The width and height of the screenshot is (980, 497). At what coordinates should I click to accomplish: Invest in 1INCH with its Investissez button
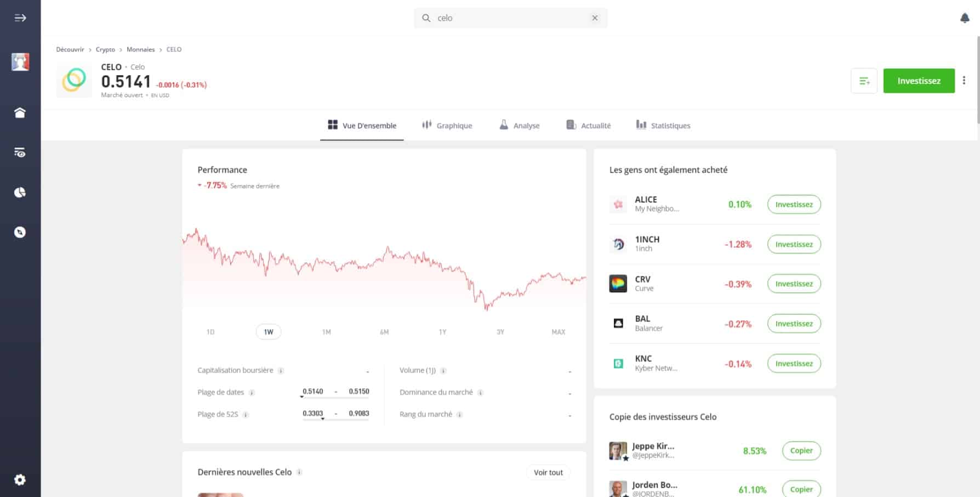tap(794, 244)
